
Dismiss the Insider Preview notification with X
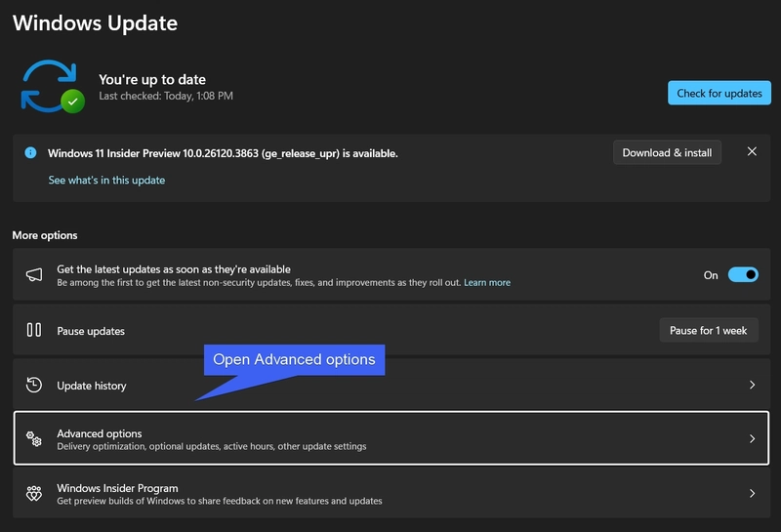pos(752,151)
